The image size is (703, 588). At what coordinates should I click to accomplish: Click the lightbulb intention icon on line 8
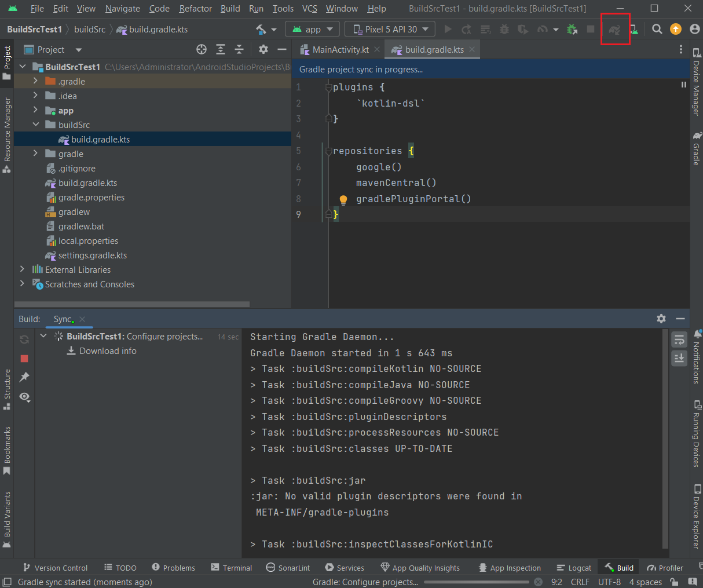click(343, 200)
